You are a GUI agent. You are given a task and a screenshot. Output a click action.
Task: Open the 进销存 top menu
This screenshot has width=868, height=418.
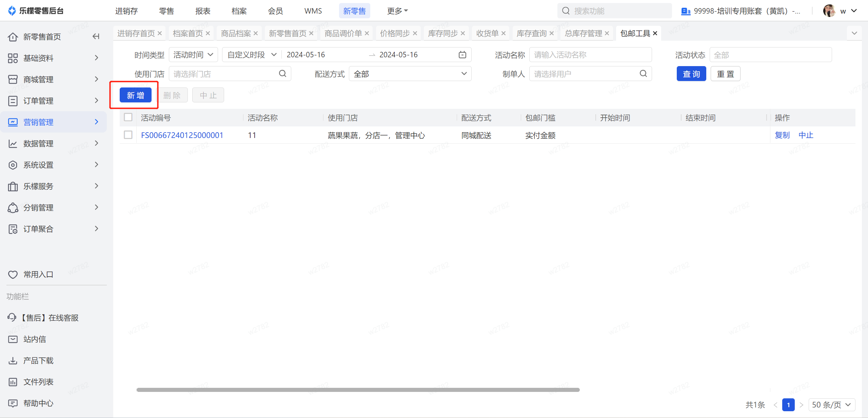coord(126,11)
